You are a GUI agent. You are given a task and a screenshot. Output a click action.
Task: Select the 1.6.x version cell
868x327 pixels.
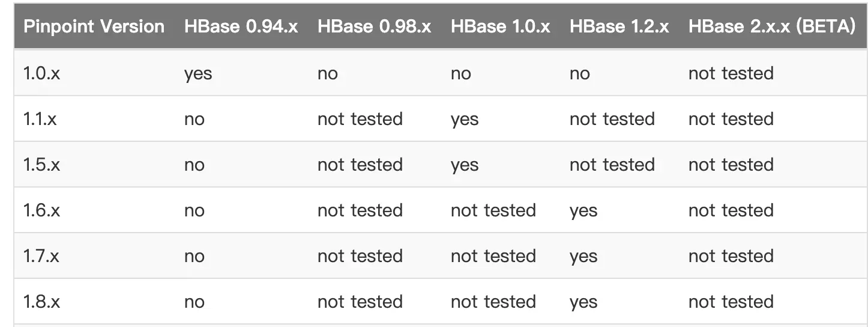pos(41,210)
